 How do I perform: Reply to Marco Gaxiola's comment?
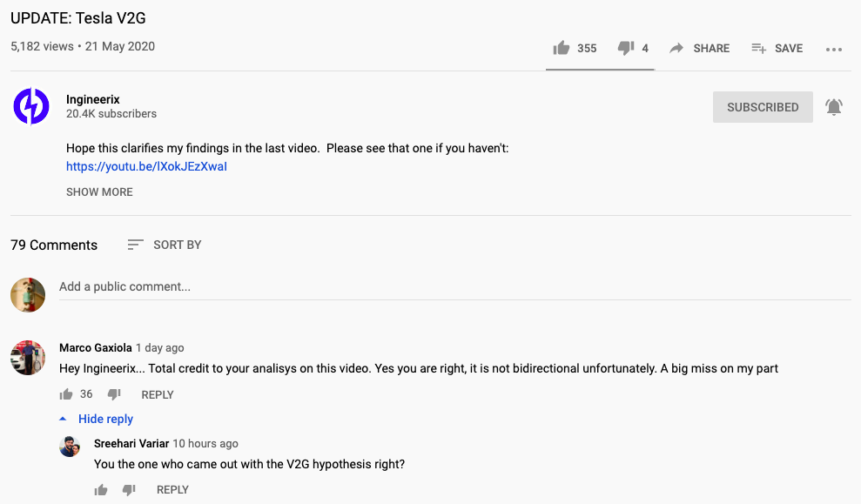[x=158, y=394]
